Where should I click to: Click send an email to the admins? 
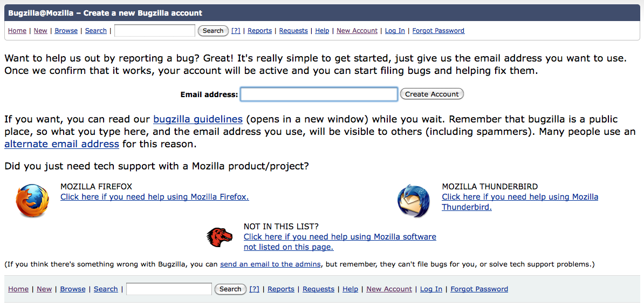[270, 264]
